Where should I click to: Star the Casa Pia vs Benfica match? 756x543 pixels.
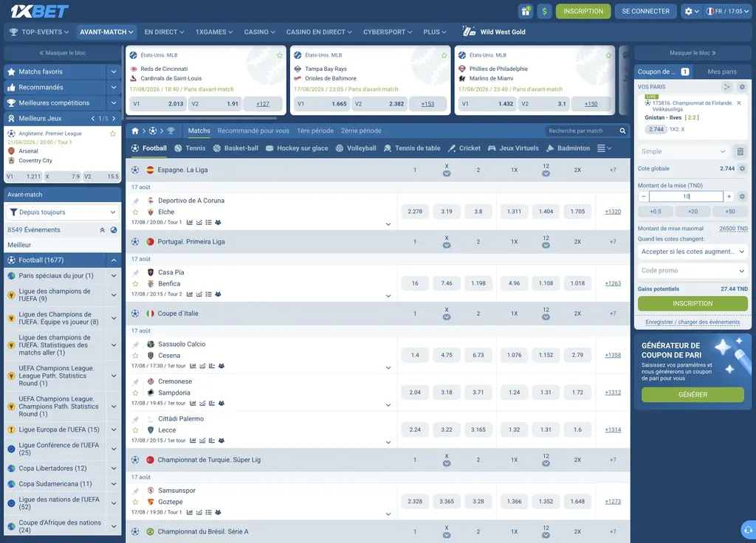tap(136, 284)
